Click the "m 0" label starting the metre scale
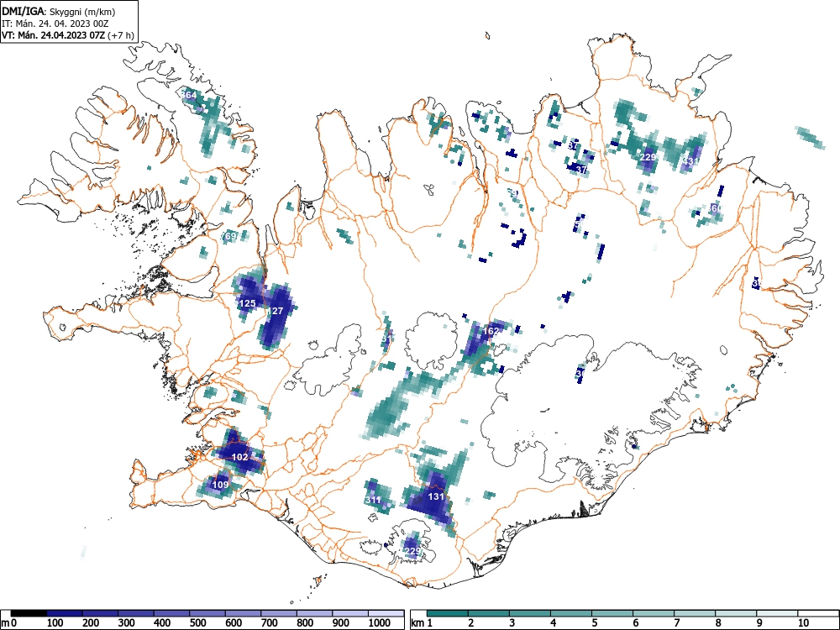The image size is (840, 630). point(9,622)
